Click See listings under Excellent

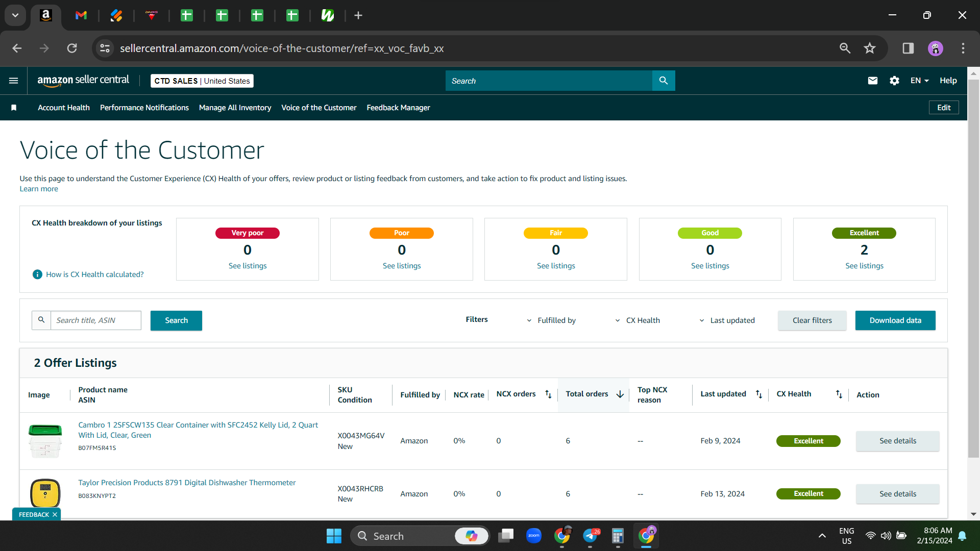click(x=864, y=266)
